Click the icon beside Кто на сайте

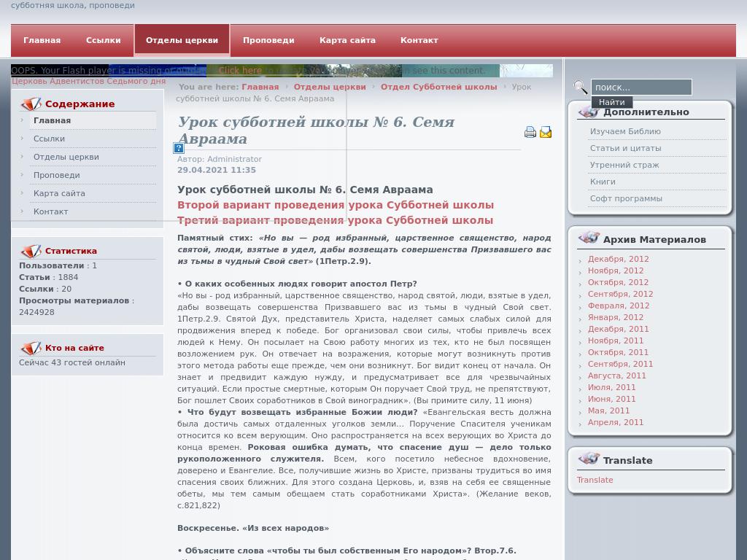click(31, 348)
